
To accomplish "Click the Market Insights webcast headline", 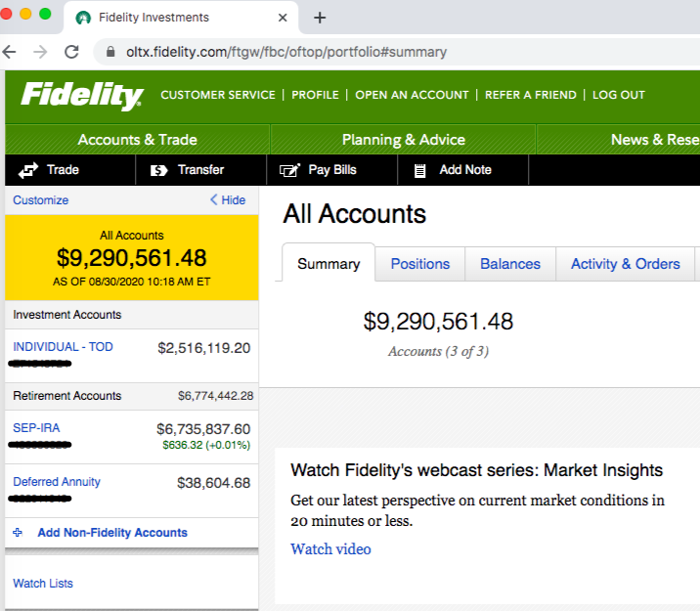I will [476, 470].
